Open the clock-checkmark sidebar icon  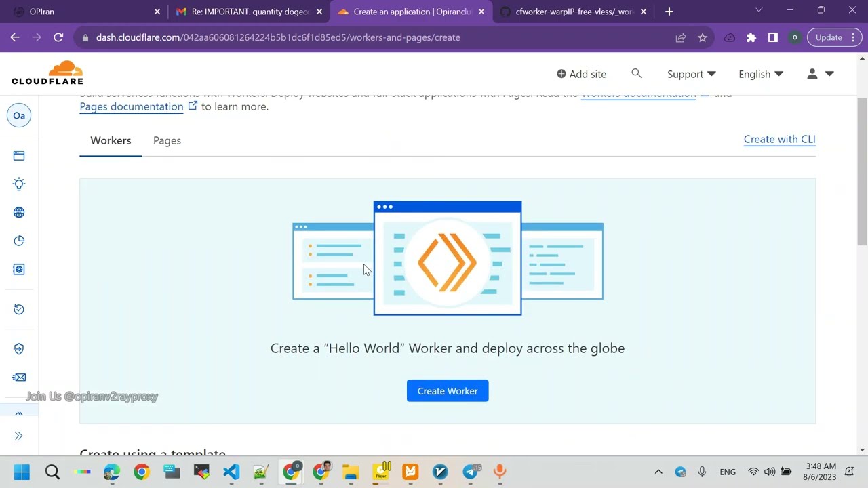coord(19,309)
